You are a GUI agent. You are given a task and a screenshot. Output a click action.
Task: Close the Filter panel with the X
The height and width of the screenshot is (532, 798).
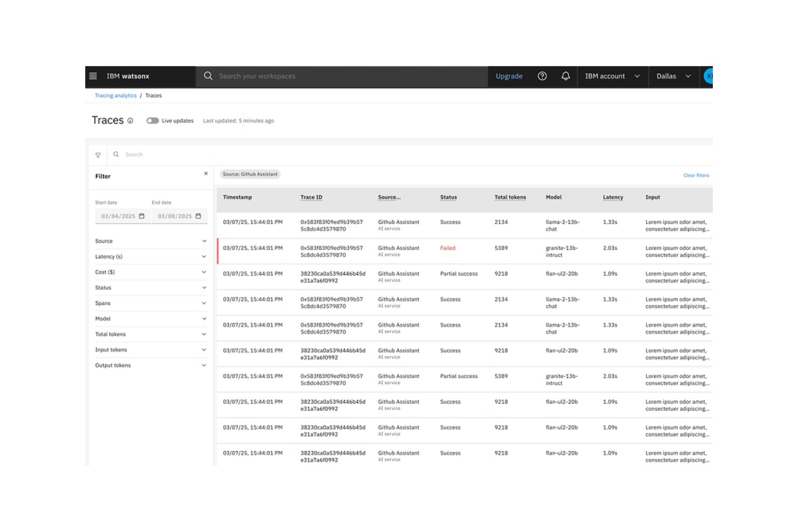(205, 174)
